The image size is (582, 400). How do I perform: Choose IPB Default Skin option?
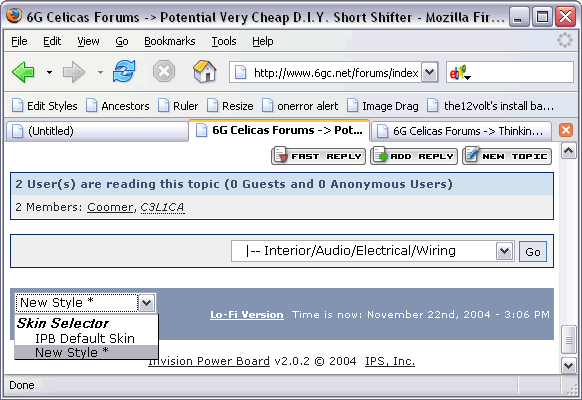85,338
